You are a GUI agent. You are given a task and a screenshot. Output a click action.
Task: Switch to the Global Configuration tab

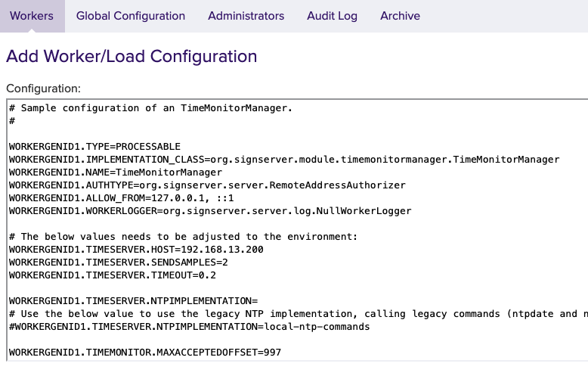[x=131, y=16]
